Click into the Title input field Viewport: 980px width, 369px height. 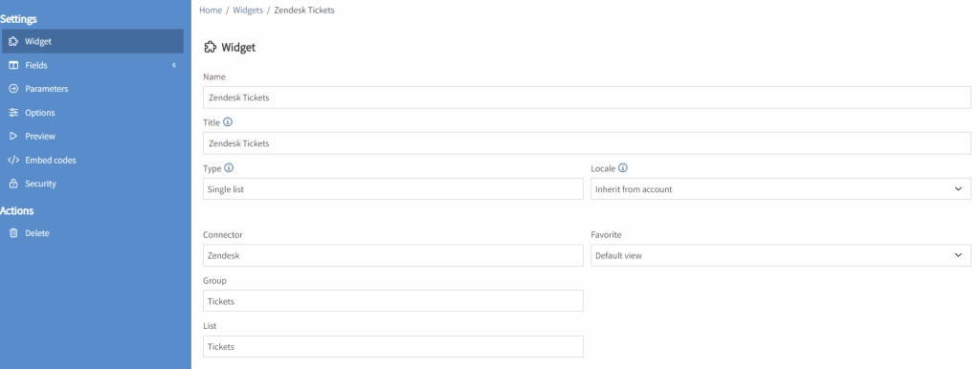tap(587, 143)
